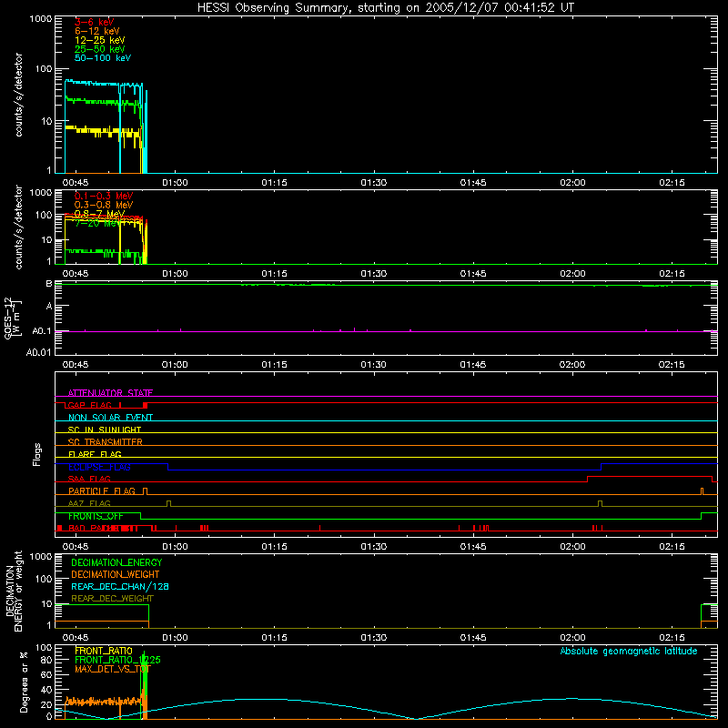Click the 01:45 tick on decimation panel
The height and width of the screenshot is (728, 728).
coord(473,638)
